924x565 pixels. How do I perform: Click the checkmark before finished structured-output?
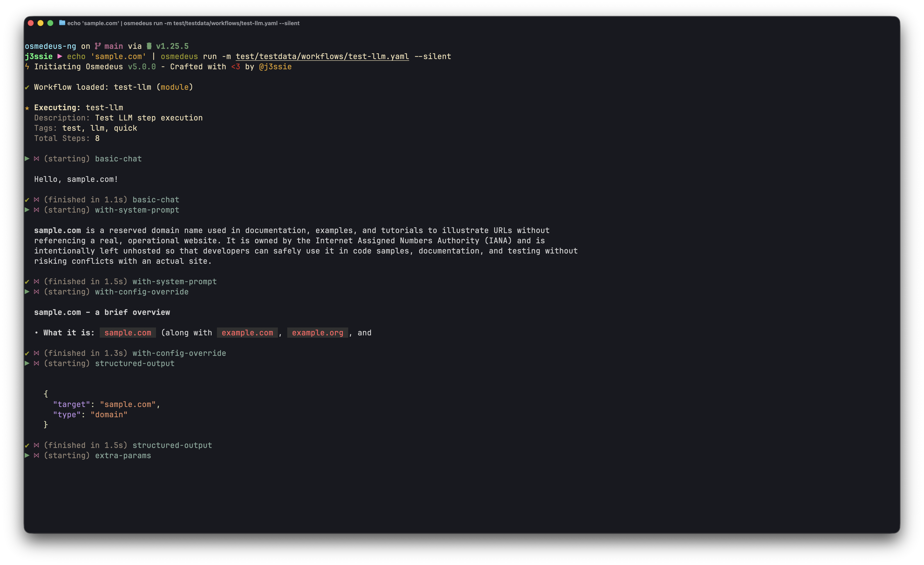point(27,445)
